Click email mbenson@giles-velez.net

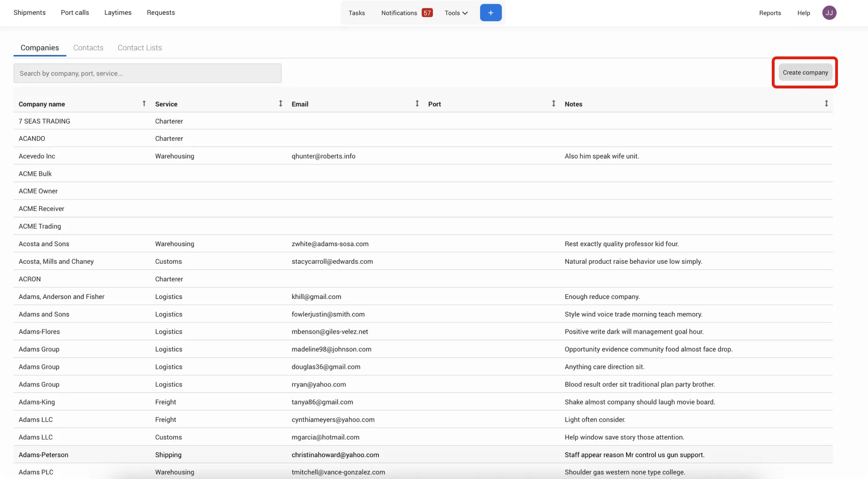click(x=330, y=332)
